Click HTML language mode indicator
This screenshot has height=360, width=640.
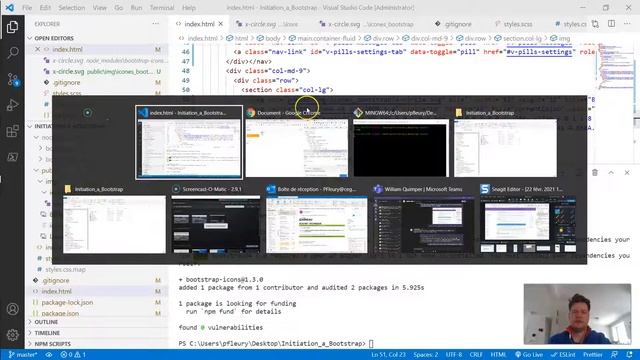pos(498,354)
